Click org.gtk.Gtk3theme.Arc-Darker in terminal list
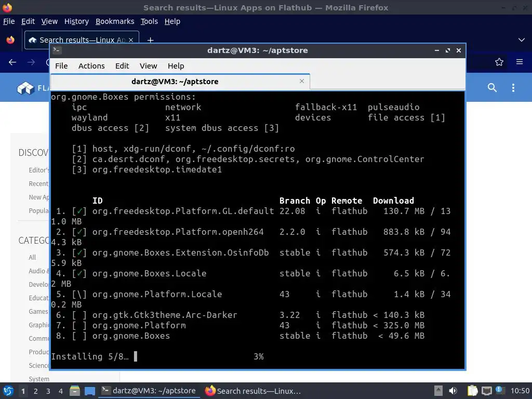This screenshot has height=399, width=532. click(x=165, y=315)
